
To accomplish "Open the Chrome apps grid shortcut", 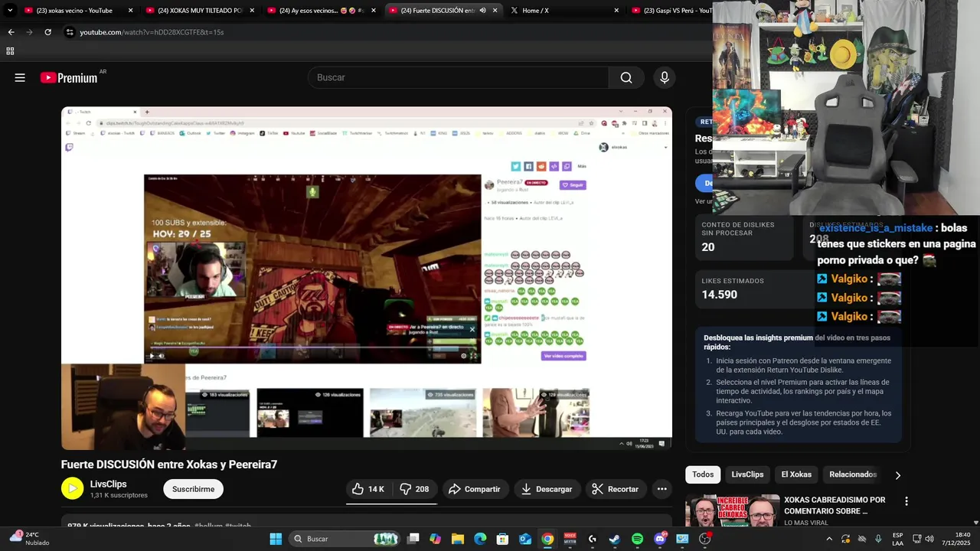I will pyautogui.click(x=10, y=51).
